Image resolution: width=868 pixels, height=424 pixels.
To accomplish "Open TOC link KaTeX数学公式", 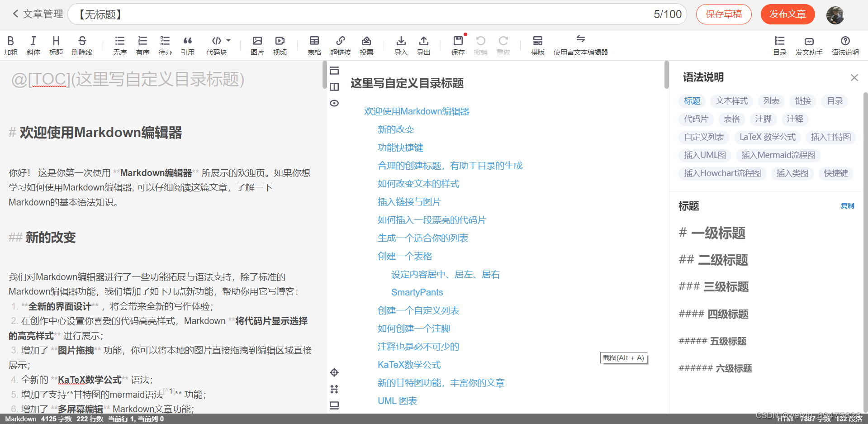I will 409,365.
